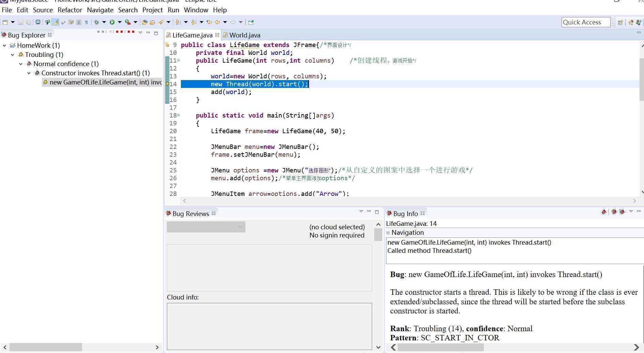The width and height of the screenshot is (644, 353).
Task: Click the editor vertical scrollbar thumb
Action: [642, 79]
